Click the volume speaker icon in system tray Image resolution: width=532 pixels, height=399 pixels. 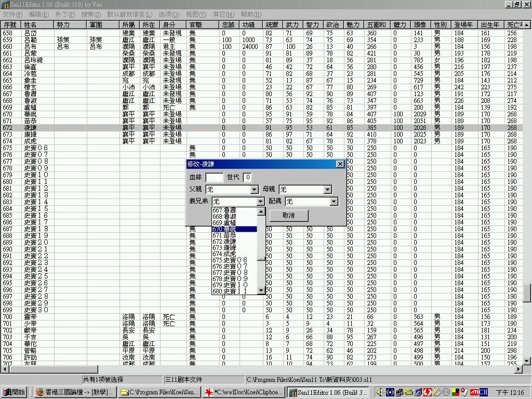380,392
